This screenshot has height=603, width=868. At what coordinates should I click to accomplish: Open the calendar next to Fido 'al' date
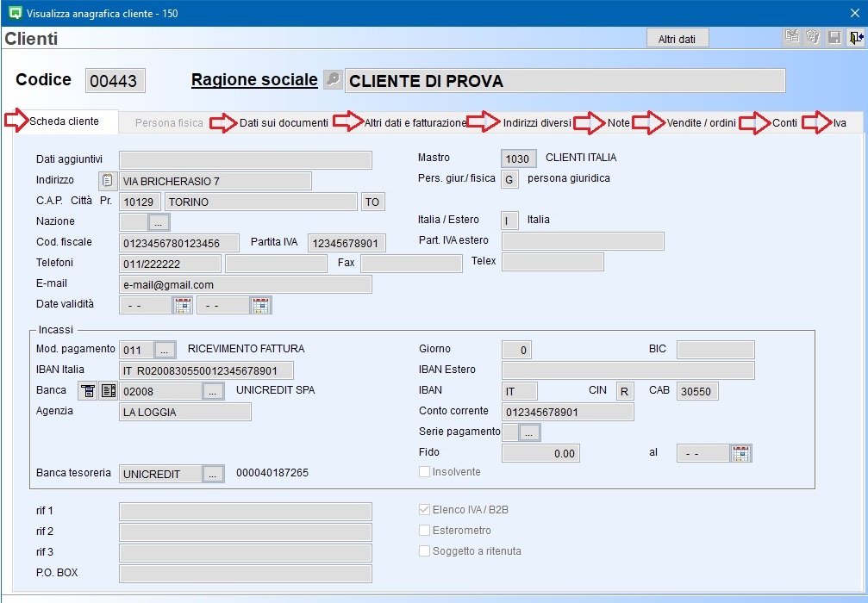pos(740,453)
